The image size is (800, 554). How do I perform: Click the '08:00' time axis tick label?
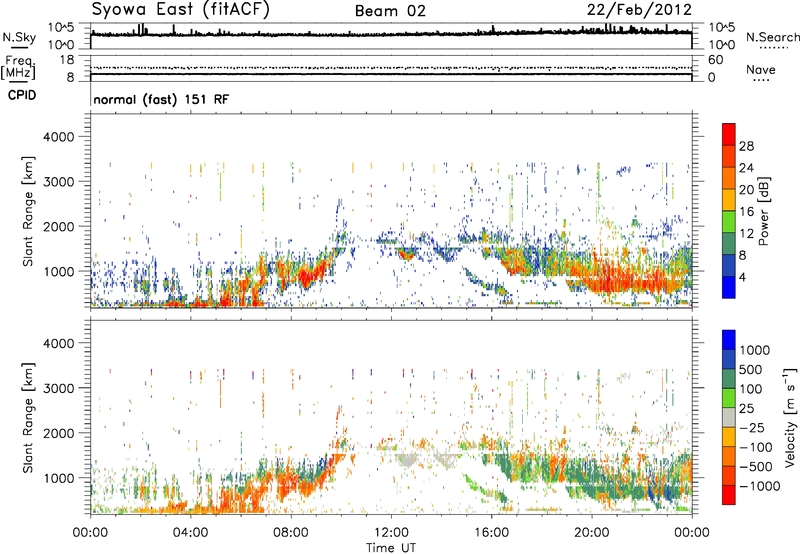pos(291,533)
